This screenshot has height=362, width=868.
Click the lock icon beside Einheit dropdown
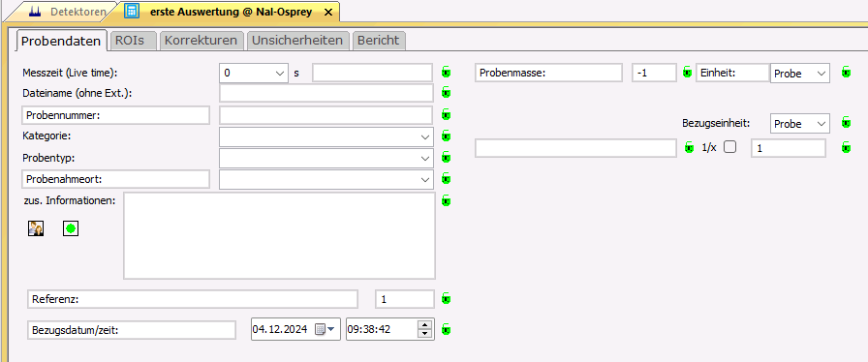[846, 72]
